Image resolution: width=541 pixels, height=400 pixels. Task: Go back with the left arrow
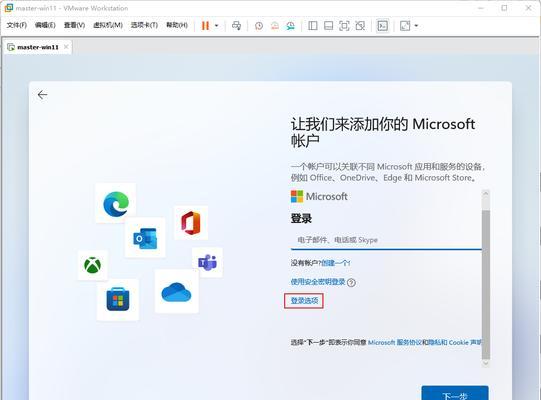pyautogui.click(x=42, y=95)
